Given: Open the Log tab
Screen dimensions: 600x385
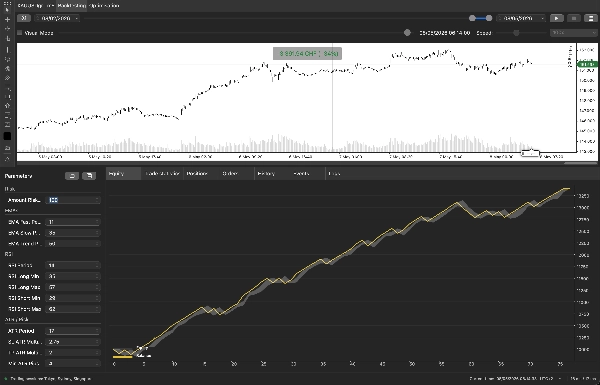Looking at the screenshot, I should [x=334, y=174].
